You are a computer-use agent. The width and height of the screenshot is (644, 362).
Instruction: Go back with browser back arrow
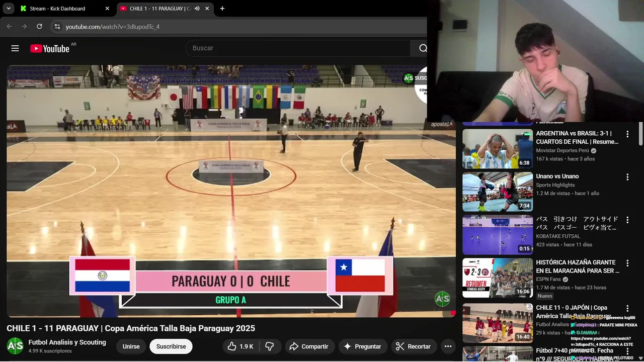(x=10, y=27)
